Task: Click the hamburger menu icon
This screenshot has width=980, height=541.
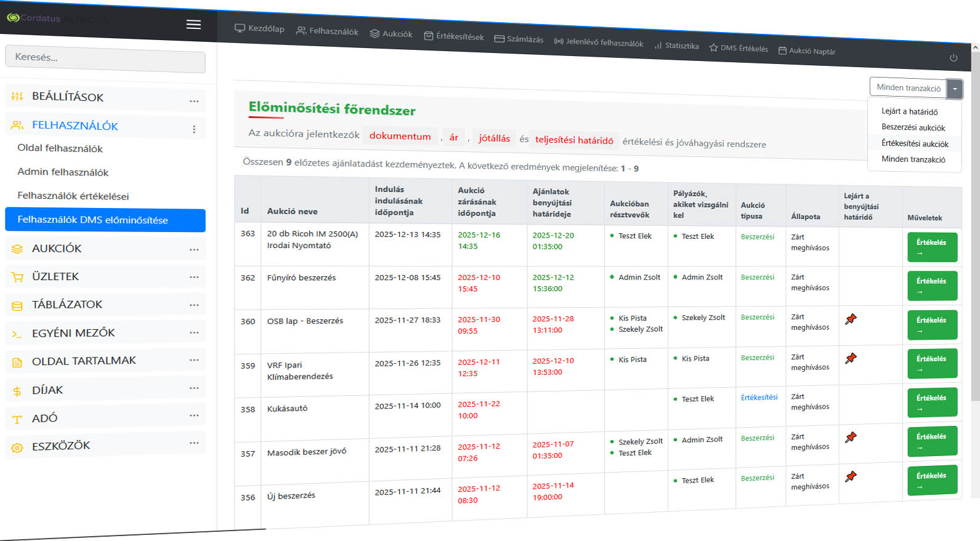Action: [193, 25]
